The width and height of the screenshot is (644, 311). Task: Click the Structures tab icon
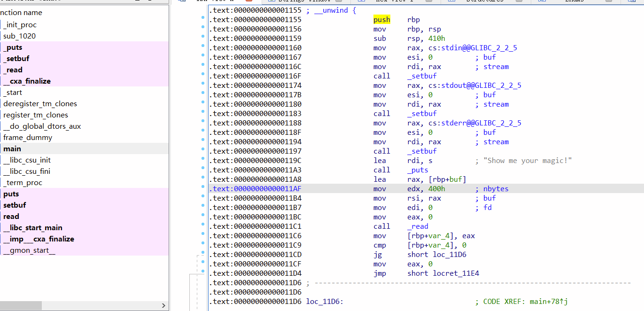(451, 1)
